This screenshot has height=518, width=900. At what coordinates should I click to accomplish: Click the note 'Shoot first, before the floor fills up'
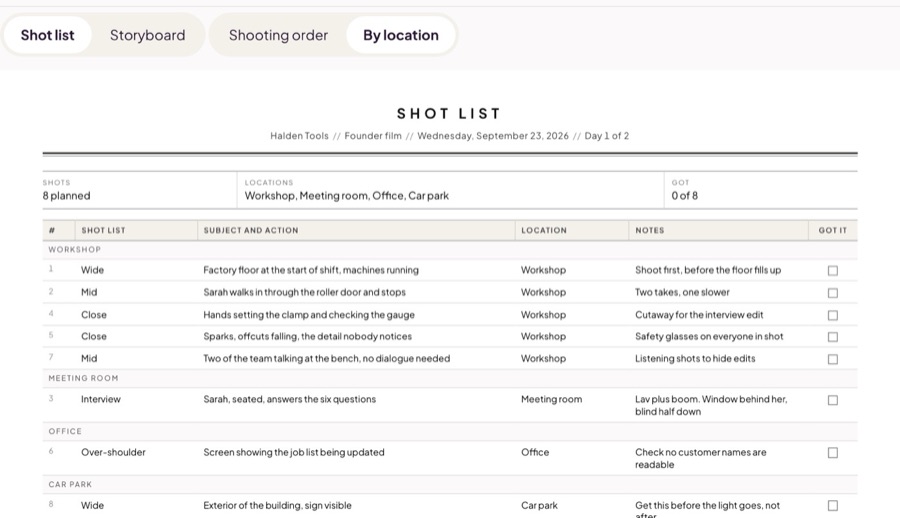pyautogui.click(x=708, y=270)
